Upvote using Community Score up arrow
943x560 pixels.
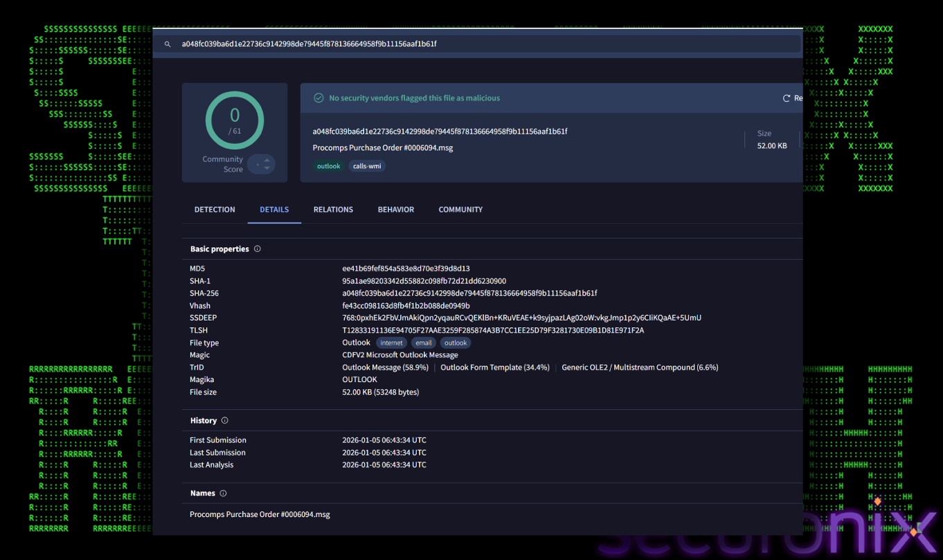pos(267,161)
